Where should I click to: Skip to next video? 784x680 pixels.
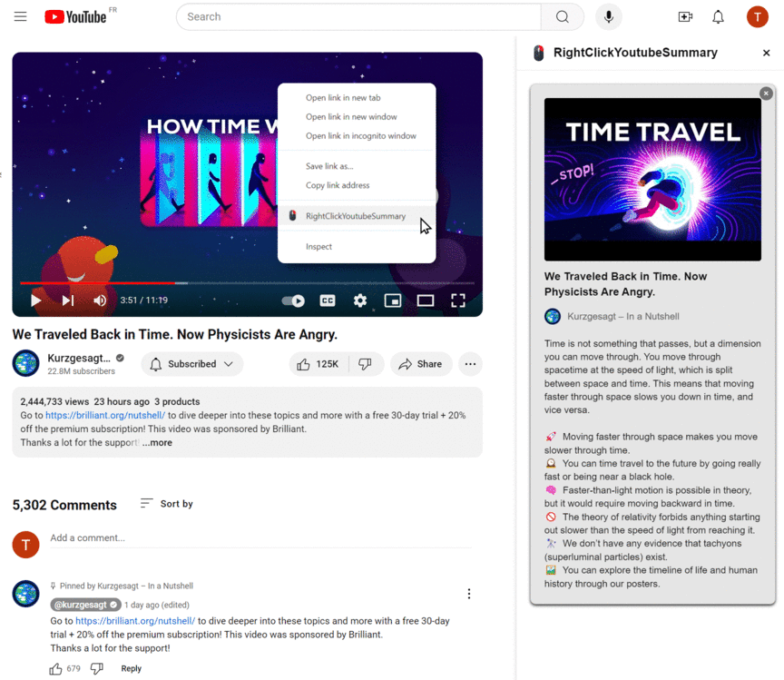[68, 301]
